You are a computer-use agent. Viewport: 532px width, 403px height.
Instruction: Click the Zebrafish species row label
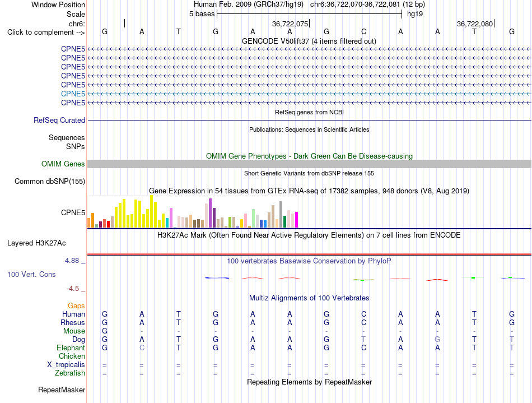[x=70, y=373]
